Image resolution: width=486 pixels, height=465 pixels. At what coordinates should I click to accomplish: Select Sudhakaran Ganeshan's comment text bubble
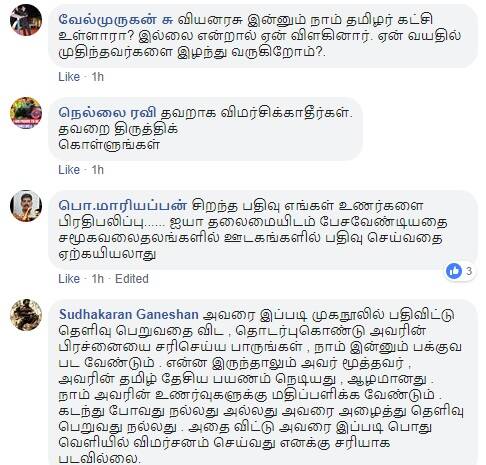pyautogui.click(x=263, y=382)
